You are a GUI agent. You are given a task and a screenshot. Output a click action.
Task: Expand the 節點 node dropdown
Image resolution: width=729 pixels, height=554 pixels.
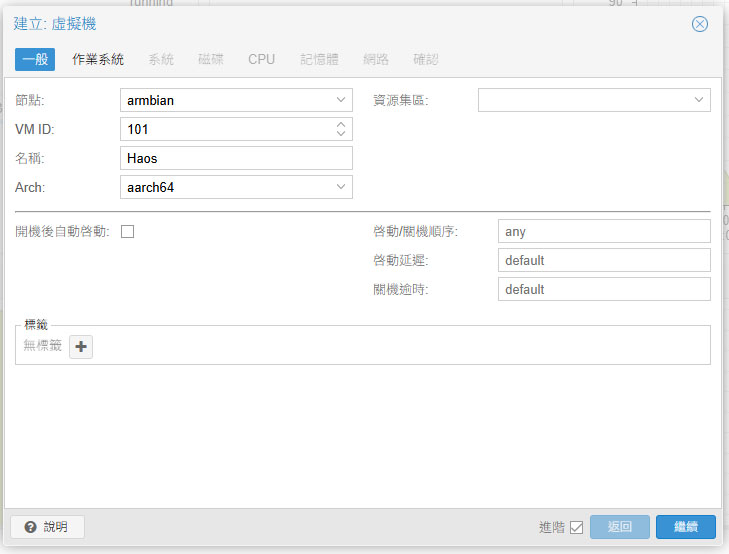click(341, 100)
